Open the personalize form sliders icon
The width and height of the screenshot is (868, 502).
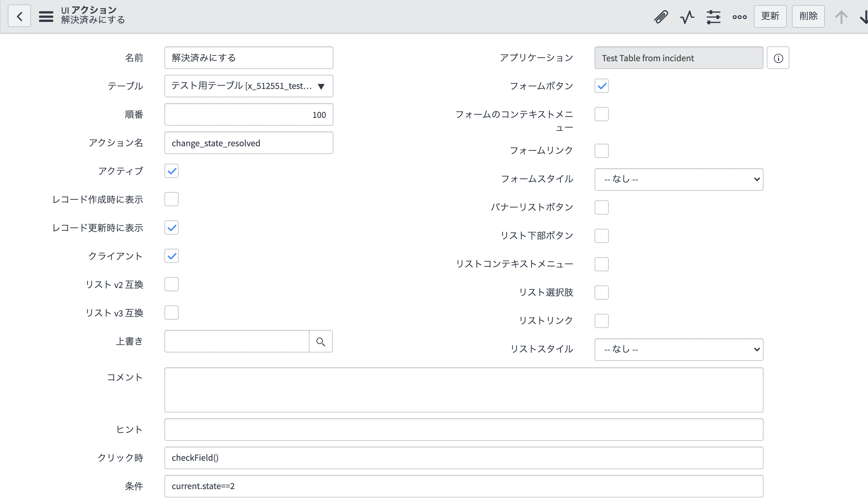point(713,16)
